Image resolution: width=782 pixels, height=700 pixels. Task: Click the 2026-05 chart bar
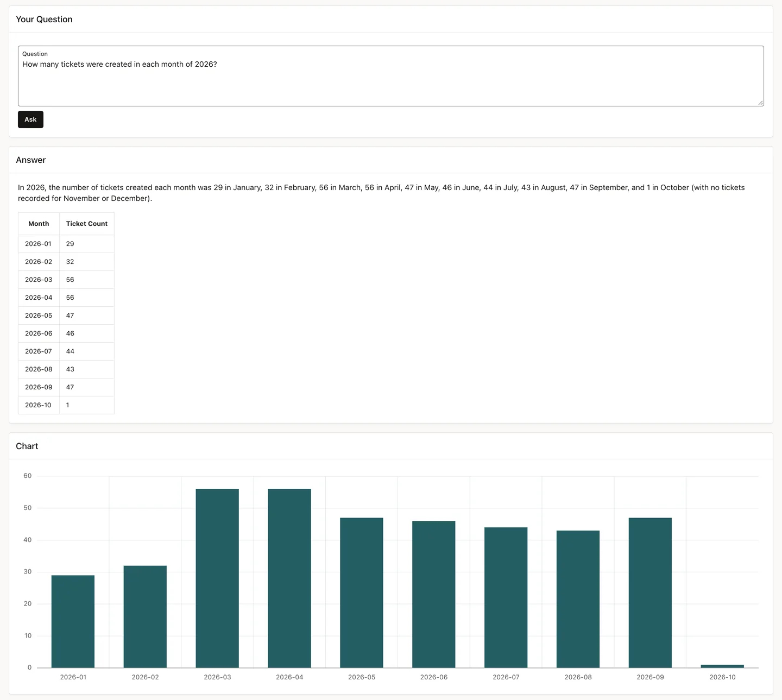(362, 592)
